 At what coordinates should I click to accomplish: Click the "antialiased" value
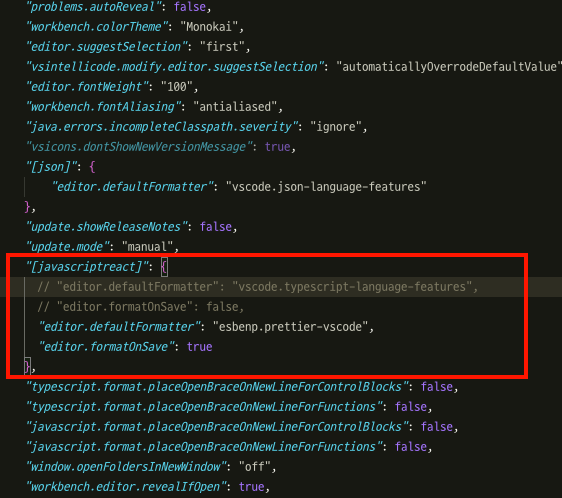point(235,107)
